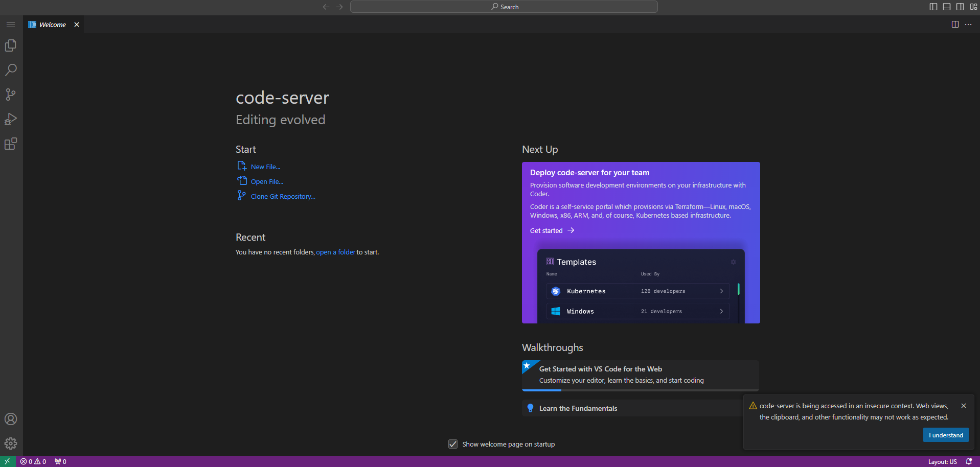
Task: Toggle the primary sidebar visibility
Action: (x=933, y=7)
